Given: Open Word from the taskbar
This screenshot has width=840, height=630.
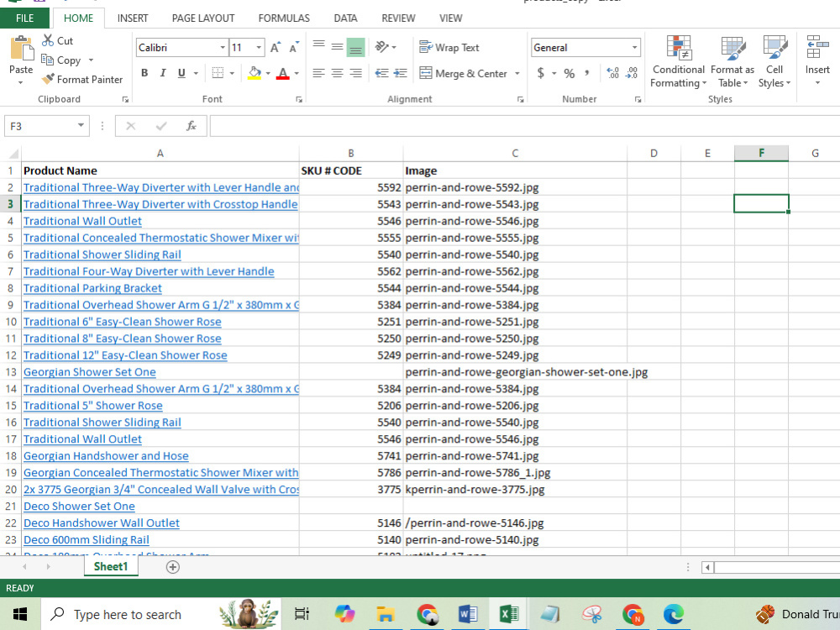Looking at the screenshot, I should (x=468, y=614).
